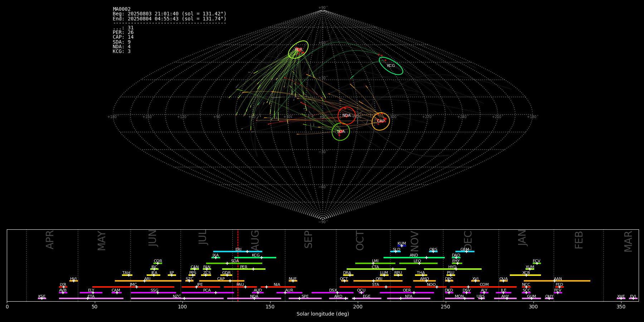
Task: Click the 'Solar longitude (deg)' axis title
Action: pos(323,314)
